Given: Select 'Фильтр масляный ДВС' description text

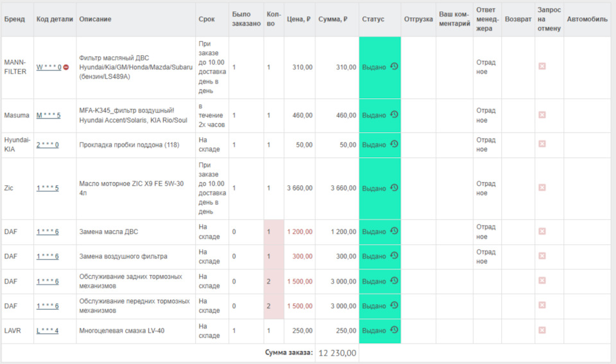Looking at the screenshot, I should click(x=114, y=58).
